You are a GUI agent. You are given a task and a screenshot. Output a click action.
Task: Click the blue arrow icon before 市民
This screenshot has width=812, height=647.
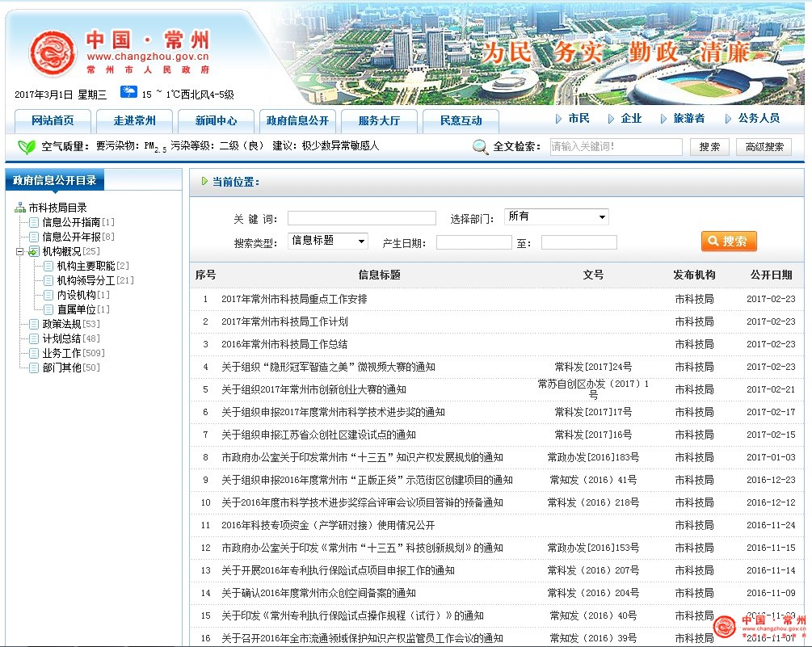click(x=558, y=119)
